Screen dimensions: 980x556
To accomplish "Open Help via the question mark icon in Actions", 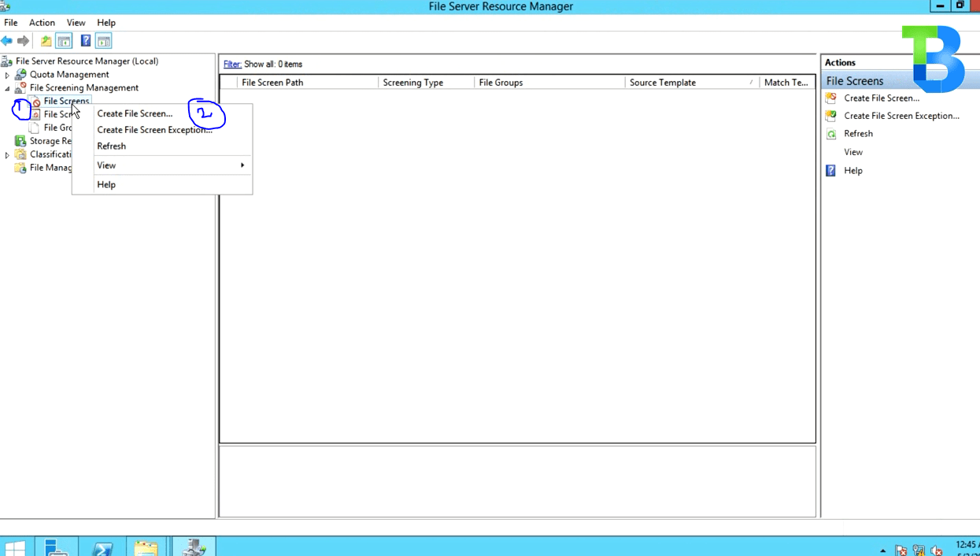I will pos(830,170).
